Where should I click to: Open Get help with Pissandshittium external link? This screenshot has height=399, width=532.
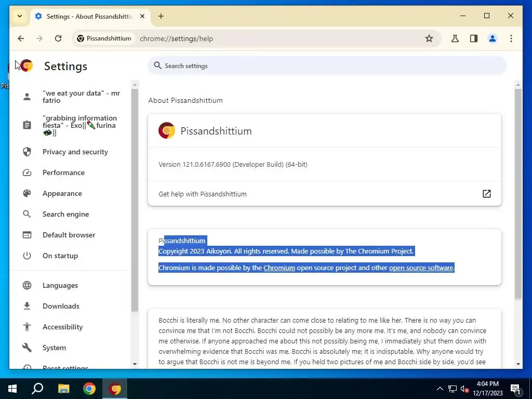486,194
